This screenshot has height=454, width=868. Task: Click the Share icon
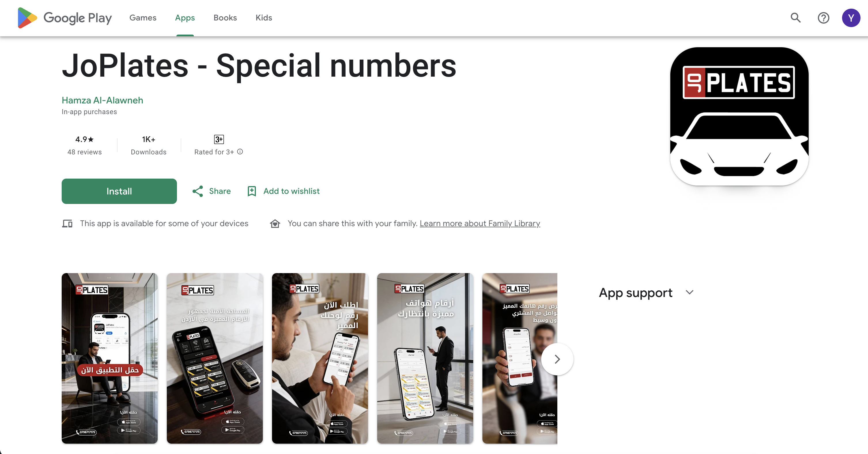click(x=198, y=191)
